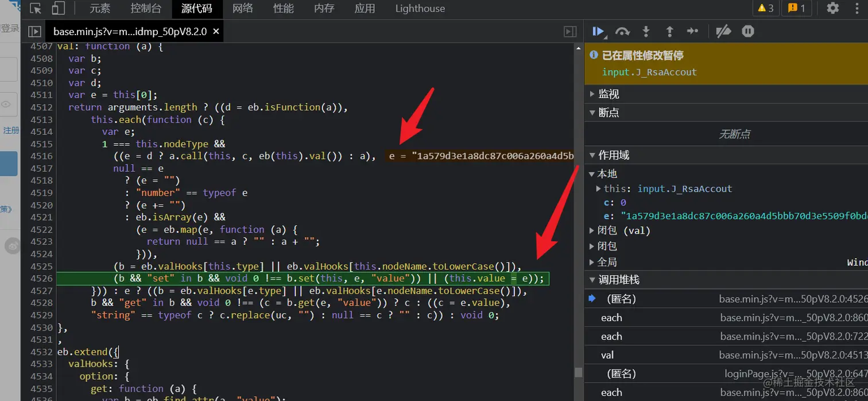Click the 无断点 placeholder text
Screen dimensions: 868x401
coord(734,134)
